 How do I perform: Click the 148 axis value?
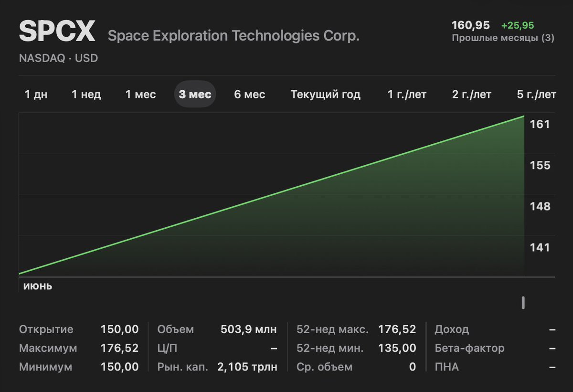540,206
